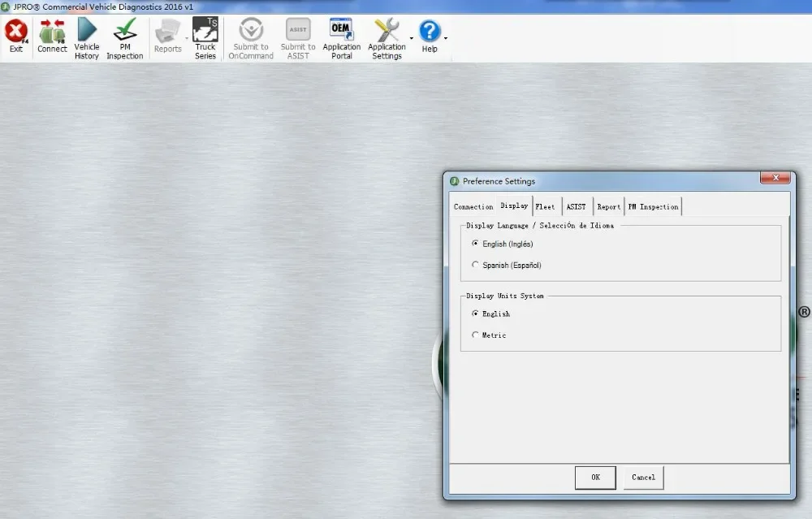Open the ASIST tab

[x=577, y=206]
